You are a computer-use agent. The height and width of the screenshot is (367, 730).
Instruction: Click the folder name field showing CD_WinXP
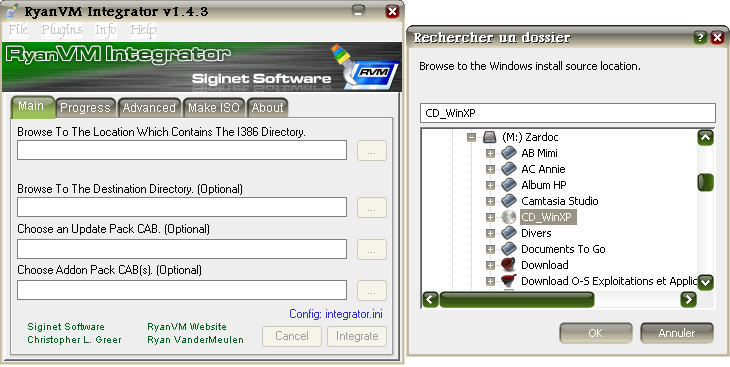click(568, 113)
